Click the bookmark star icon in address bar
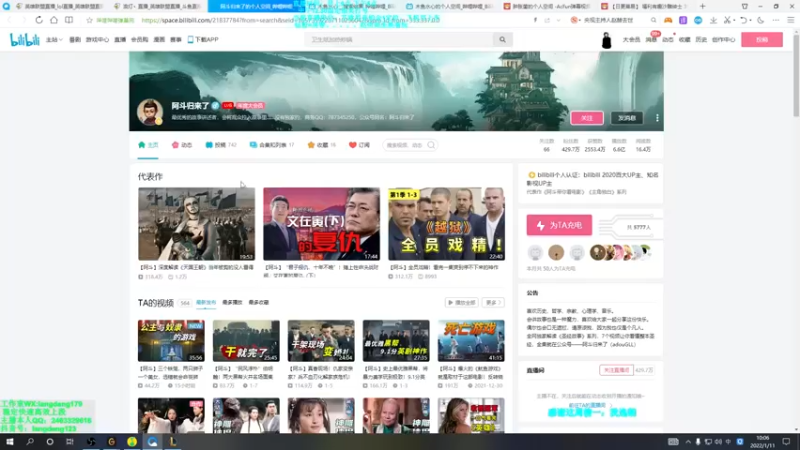 point(89,20)
